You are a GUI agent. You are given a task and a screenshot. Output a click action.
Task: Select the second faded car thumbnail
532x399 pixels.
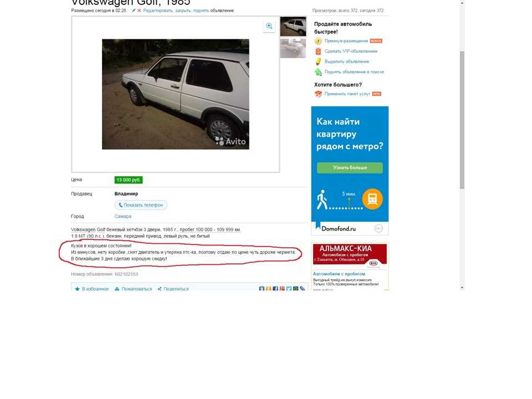pos(293,48)
